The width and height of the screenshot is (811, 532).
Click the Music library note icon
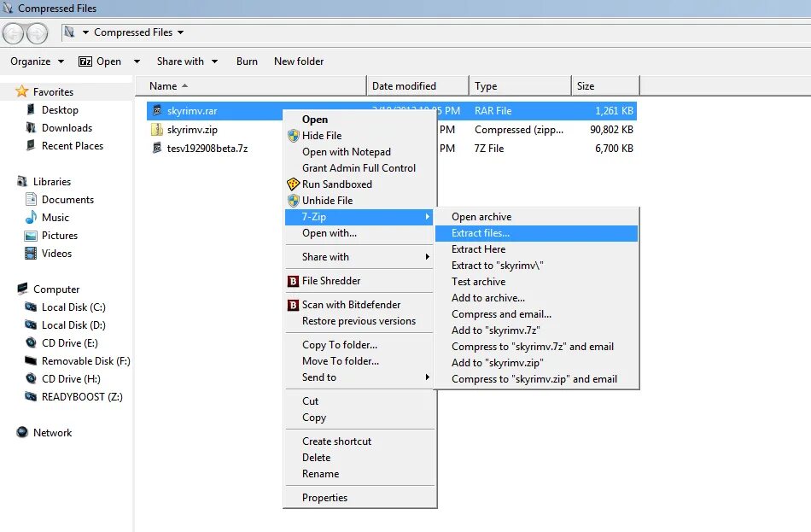point(31,218)
